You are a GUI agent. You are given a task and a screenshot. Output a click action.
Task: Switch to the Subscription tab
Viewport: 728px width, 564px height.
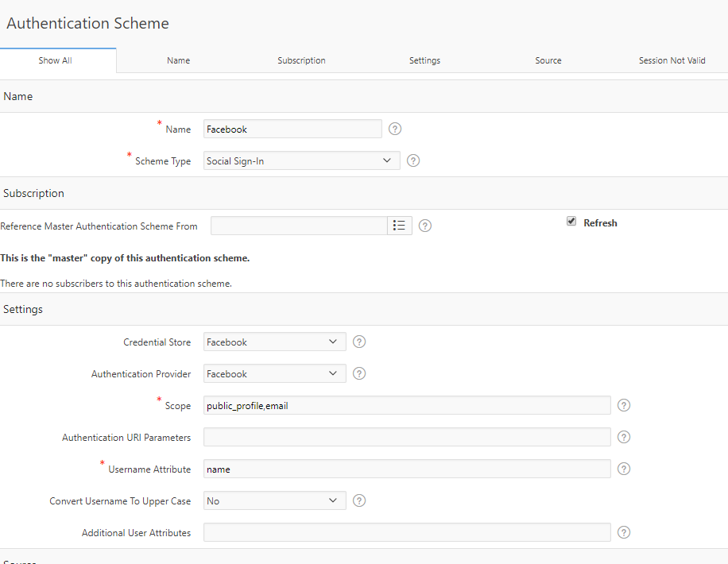pos(301,60)
